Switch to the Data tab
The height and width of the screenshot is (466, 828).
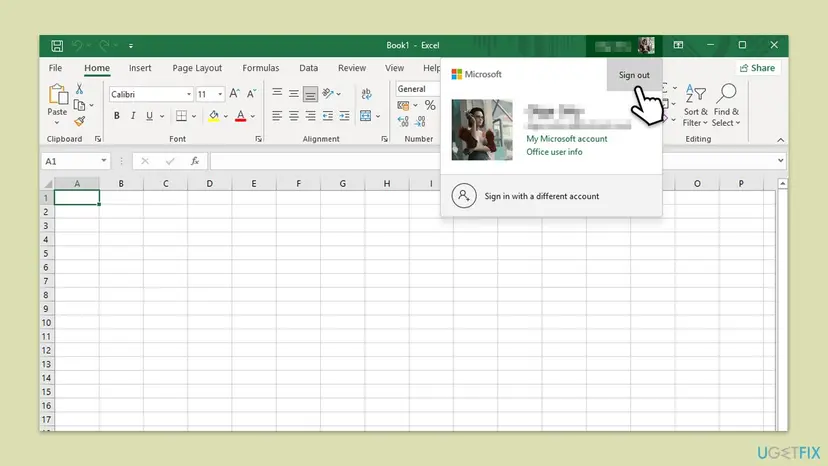pyautogui.click(x=308, y=68)
